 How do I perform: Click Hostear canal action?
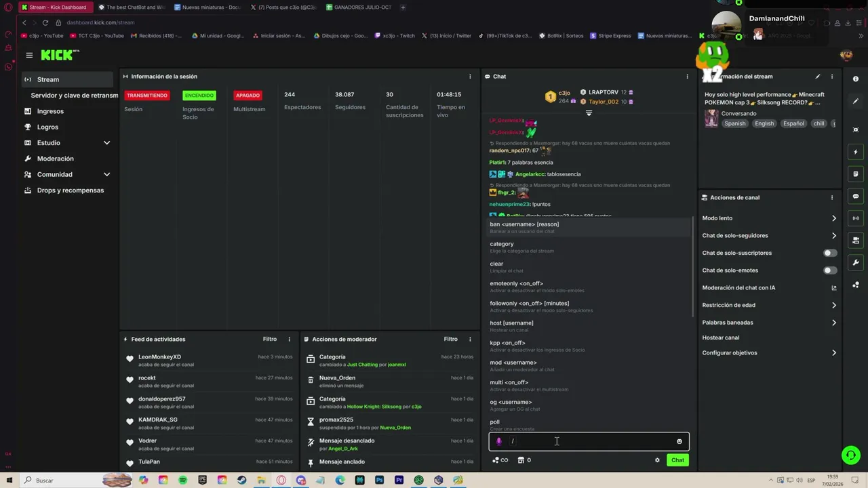tap(721, 338)
